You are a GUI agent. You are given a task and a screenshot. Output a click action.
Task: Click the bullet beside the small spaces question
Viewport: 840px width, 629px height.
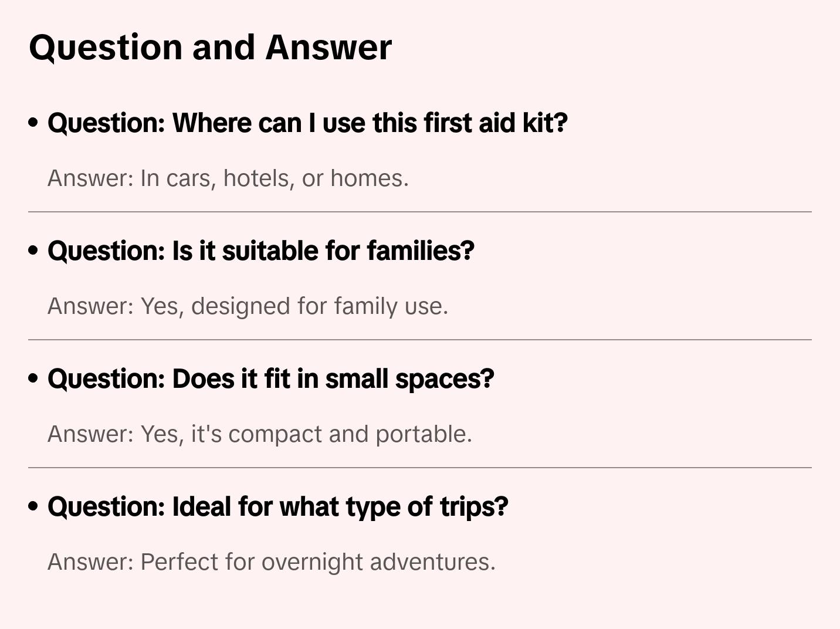click(33, 379)
